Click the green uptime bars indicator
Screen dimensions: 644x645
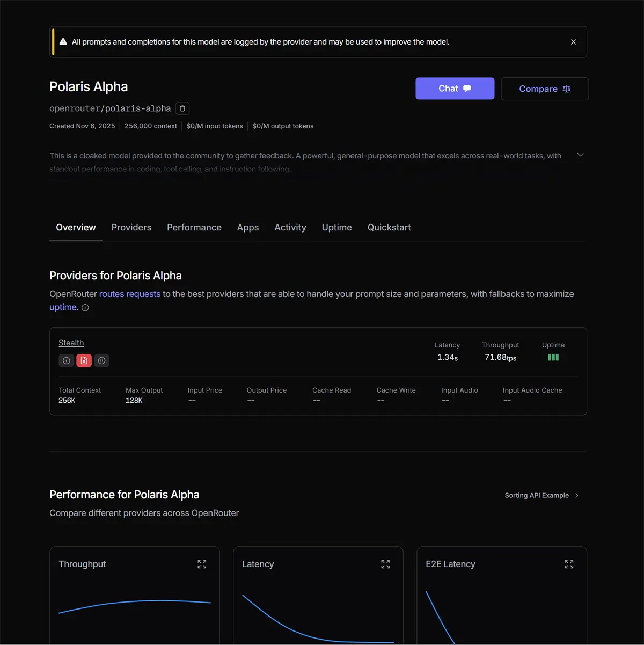[x=553, y=358]
